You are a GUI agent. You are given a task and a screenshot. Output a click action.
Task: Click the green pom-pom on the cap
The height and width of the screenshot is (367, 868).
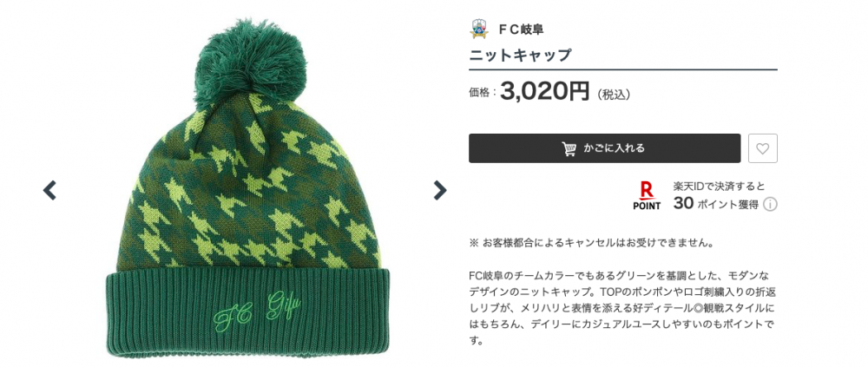click(x=250, y=61)
